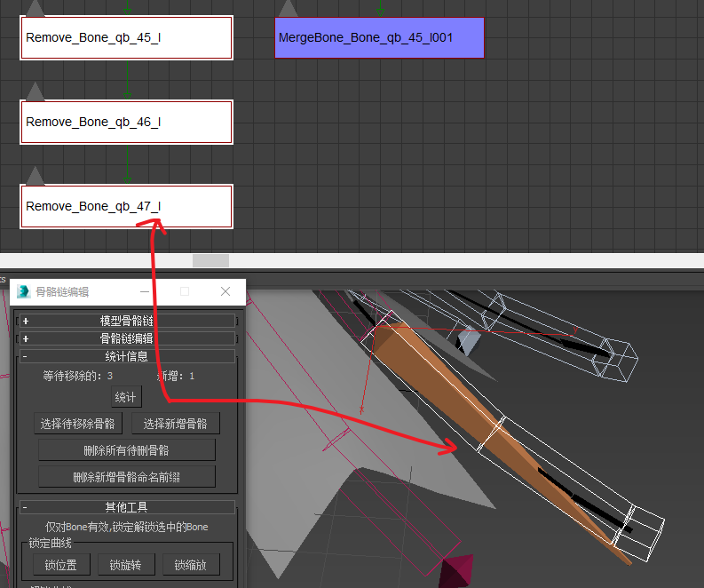This screenshot has width=704, height=588.
Task: Click 选择待移除骨骼 button
Action: pyautogui.click(x=77, y=424)
